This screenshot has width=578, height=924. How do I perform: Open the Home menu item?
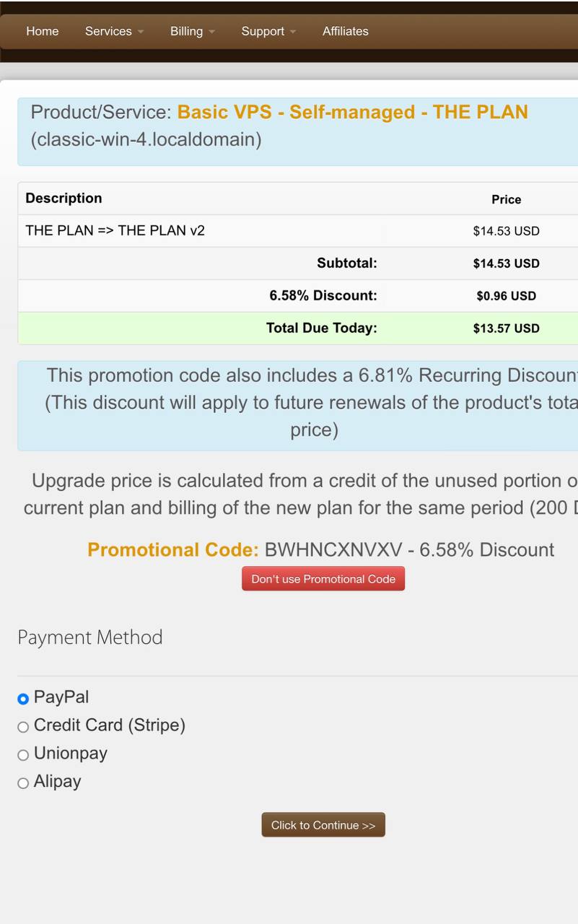point(43,31)
